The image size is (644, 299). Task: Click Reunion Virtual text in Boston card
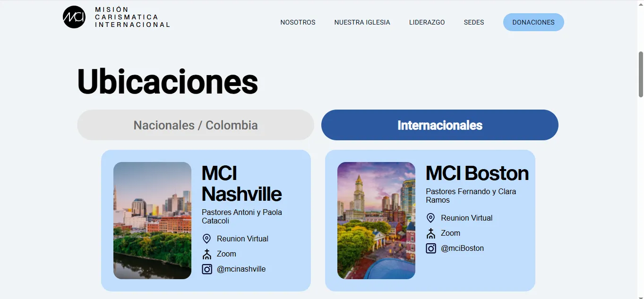tap(466, 218)
